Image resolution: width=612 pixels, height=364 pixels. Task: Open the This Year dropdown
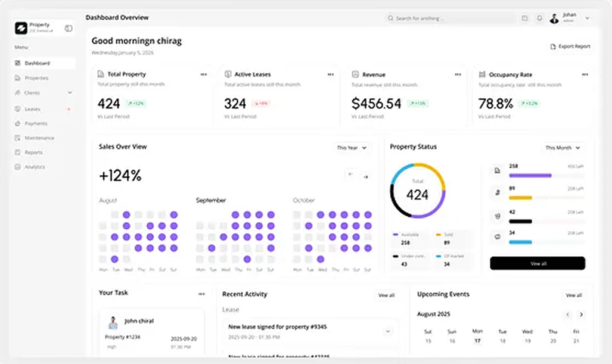point(352,148)
